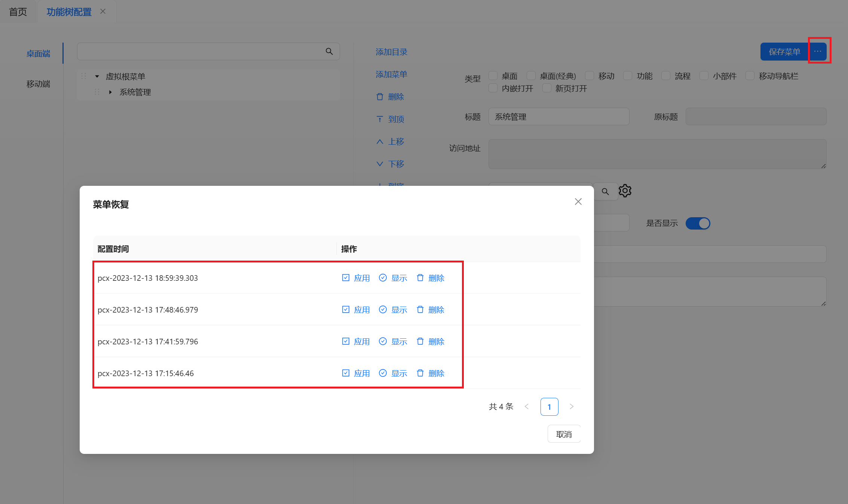The width and height of the screenshot is (848, 504).
Task: Check the 流程 type checkbox
Action: 666,76
